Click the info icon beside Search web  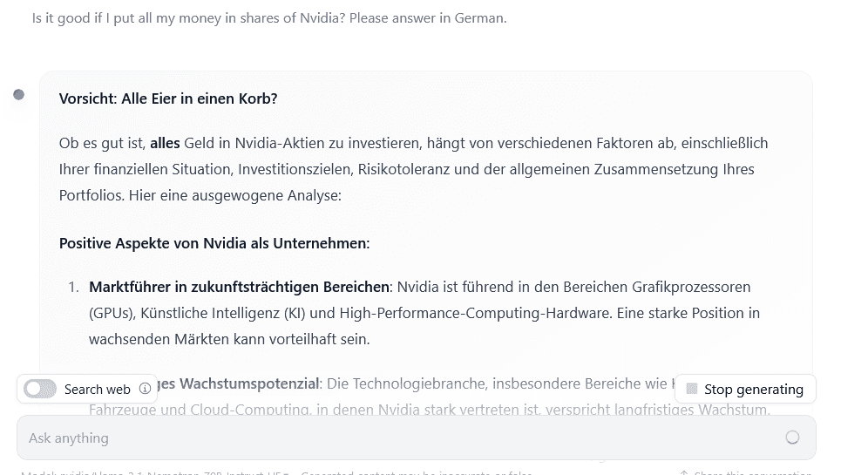[145, 389]
